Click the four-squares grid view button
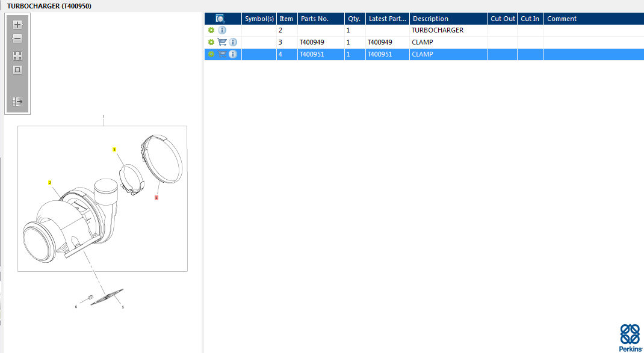The image size is (644, 353). click(17, 57)
